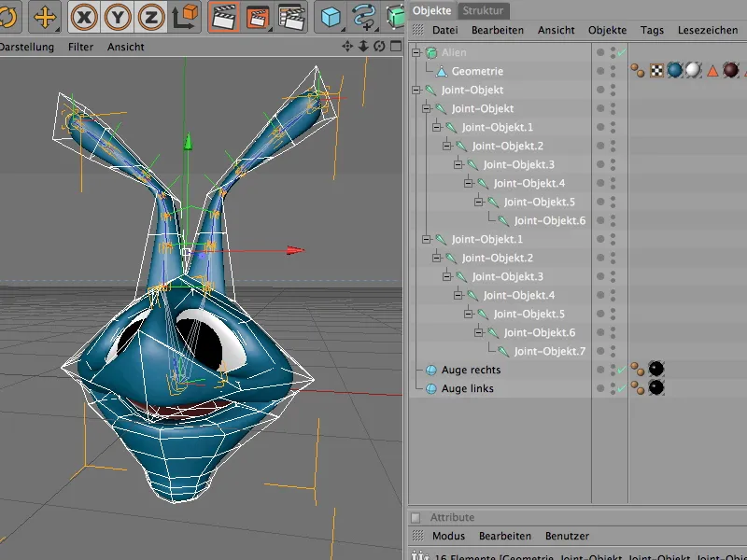Open the Object Manager Ansicht menu
The width and height of the screenshot is (747, 560).
click(x=556, y=30)
